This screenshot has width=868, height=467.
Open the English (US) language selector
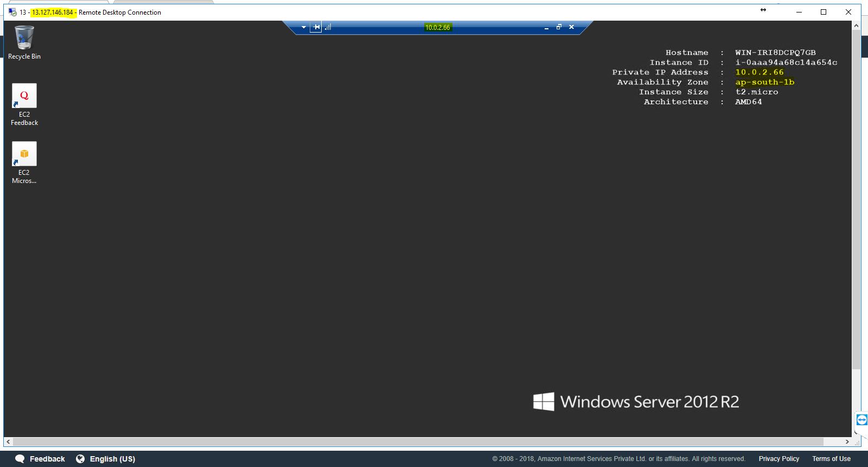tap(106, 459)
